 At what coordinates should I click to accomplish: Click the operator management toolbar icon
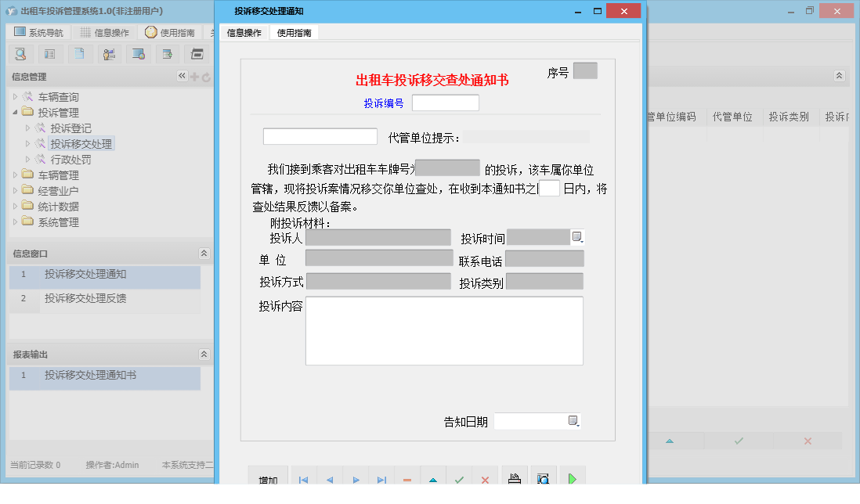click(109, 53)
